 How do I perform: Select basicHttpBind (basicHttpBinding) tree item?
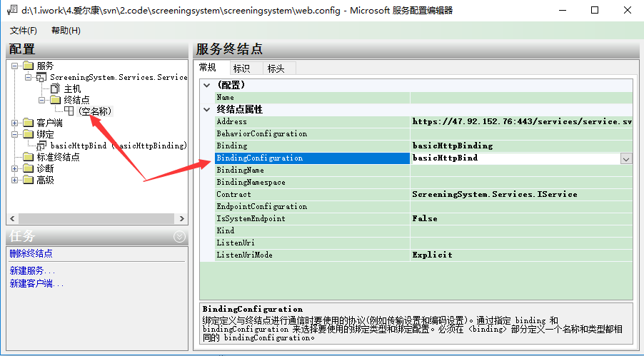click(119, 146)
